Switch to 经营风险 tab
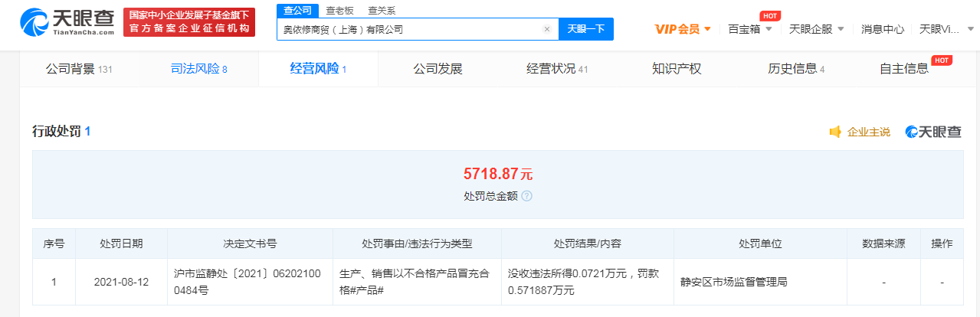The width and height of the screenshot is (980, 317). pos(318,69)
